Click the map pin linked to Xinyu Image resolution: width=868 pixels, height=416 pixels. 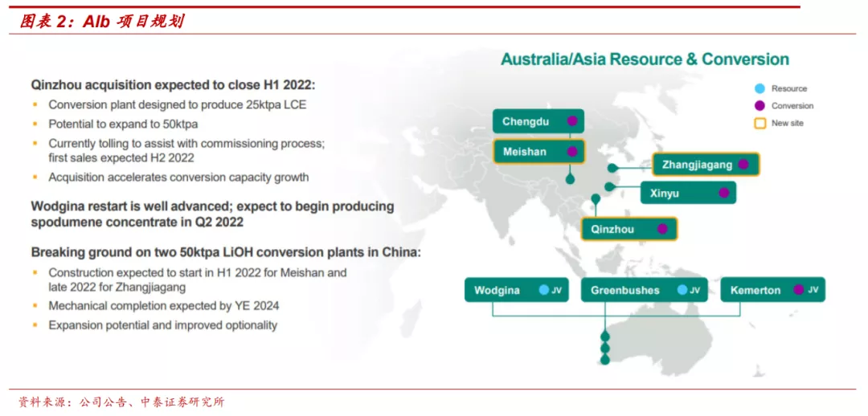[609, 187]
